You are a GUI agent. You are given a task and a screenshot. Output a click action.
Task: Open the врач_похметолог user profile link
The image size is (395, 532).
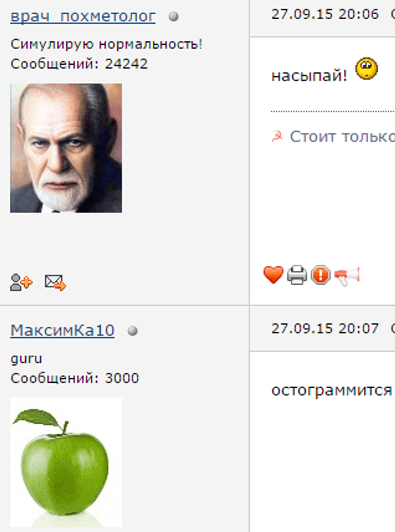[x=83, y=16]
